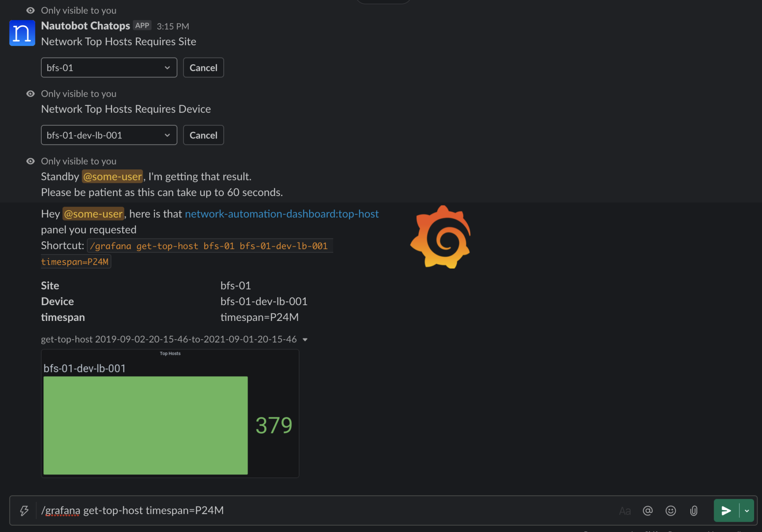The image size is (762, 532).
Task: Click the 379 value in Top Hosts panel
Action: [x=274, y=425]
